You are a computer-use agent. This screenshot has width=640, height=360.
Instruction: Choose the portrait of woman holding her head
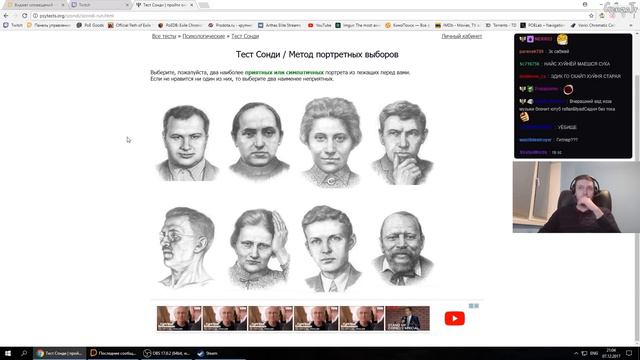coord(258,249)
